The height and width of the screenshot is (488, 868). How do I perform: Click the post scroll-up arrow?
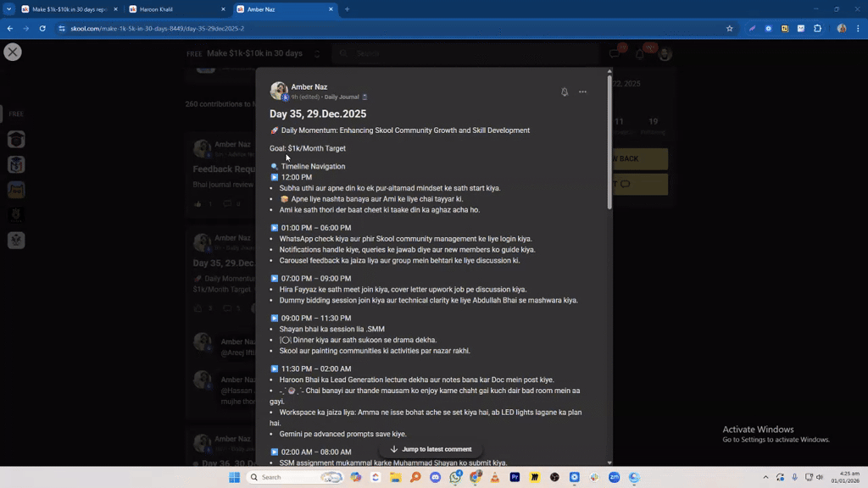(609, 71)
